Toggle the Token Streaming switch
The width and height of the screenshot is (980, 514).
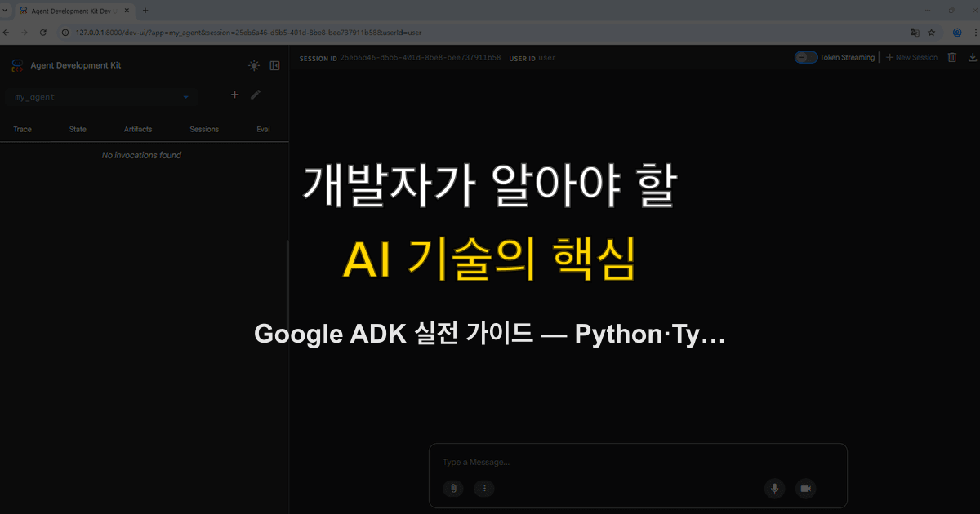pyautogui.click(x=806, y=57)
